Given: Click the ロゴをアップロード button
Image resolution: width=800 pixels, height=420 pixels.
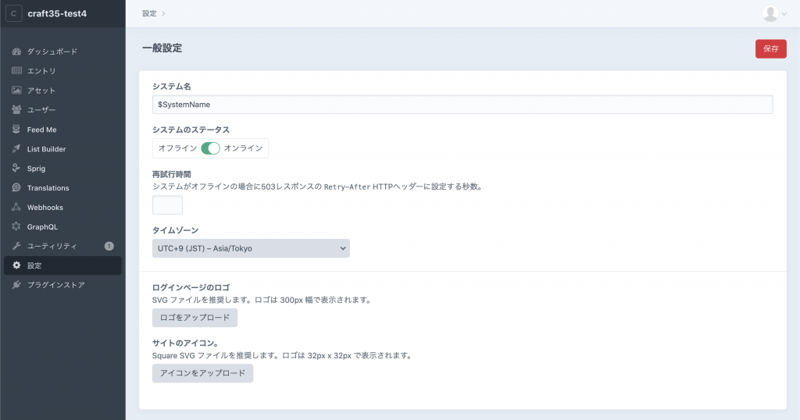Looking at the screenshot, I should pyautogui.click(x=195, y=318).
